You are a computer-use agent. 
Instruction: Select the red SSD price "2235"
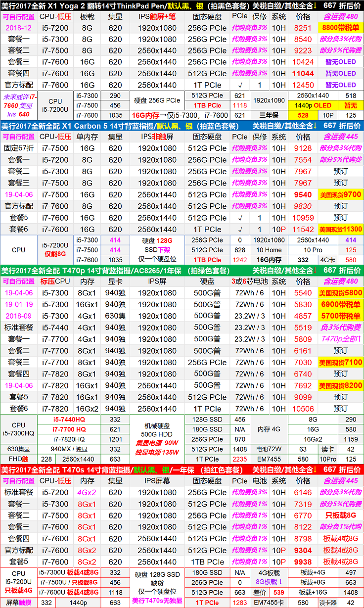tap(240, 459)
